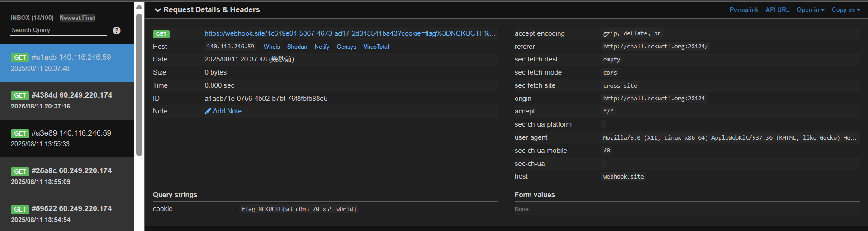This screenshot has width=868, height=231.
Task: Click the origin header value
Action: point(654,99)
